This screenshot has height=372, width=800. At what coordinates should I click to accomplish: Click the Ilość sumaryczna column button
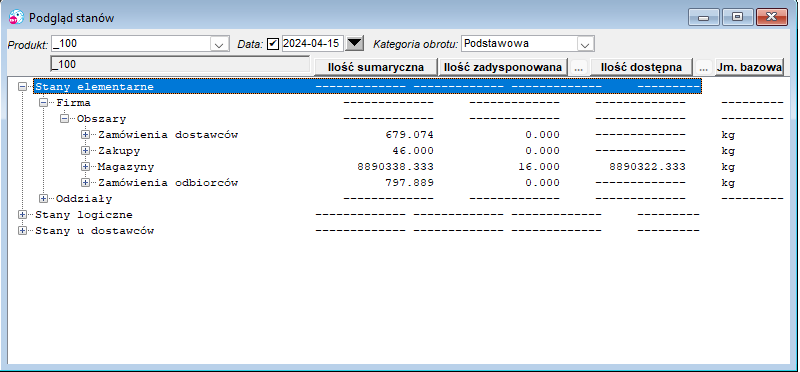click(x=376, y=67)
